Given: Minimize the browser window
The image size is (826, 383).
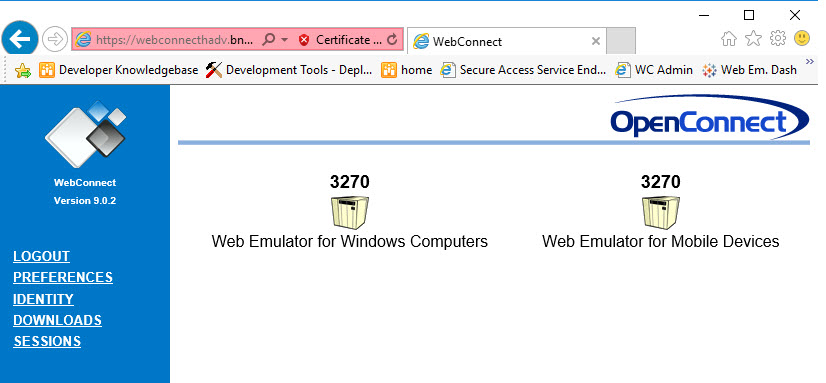Looking at the screenshot, I should click(703, 15).
